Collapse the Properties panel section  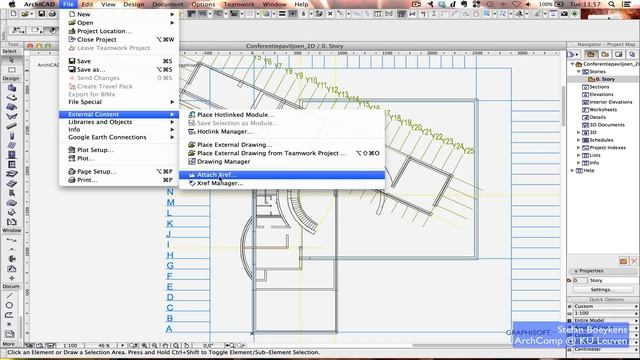point(576,271)
